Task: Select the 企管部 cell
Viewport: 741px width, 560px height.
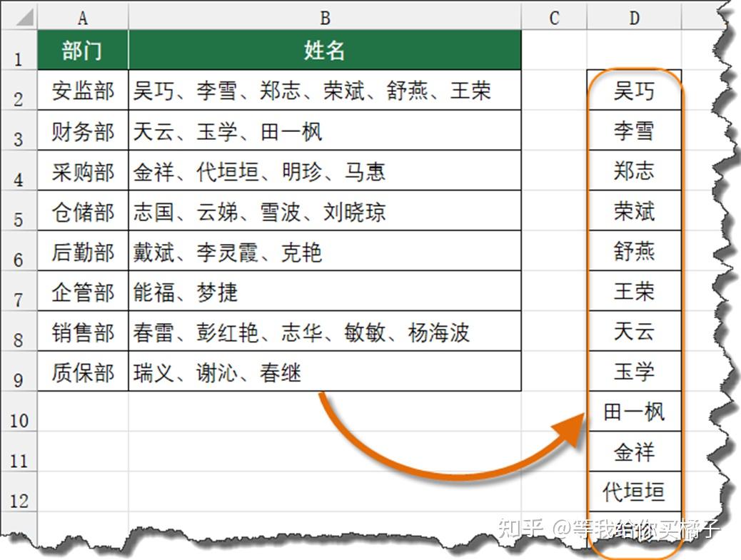Action: [83, 291]
